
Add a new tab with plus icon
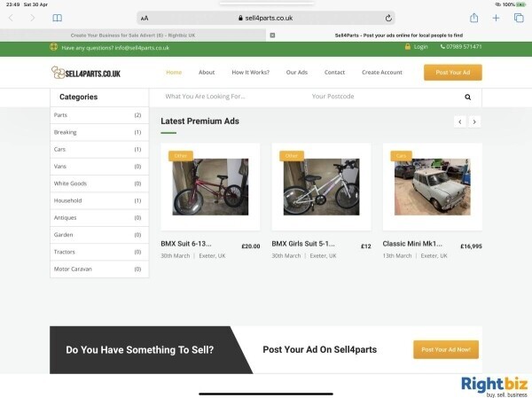[496, 18]
